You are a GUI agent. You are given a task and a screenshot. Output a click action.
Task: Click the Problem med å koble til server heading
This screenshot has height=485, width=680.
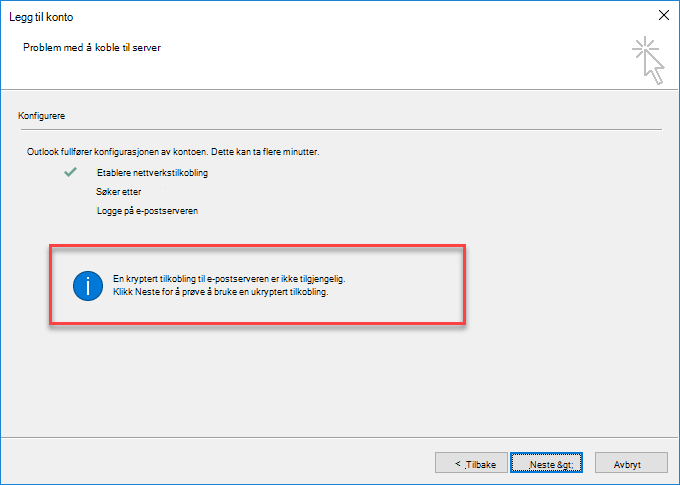(92, 48)
